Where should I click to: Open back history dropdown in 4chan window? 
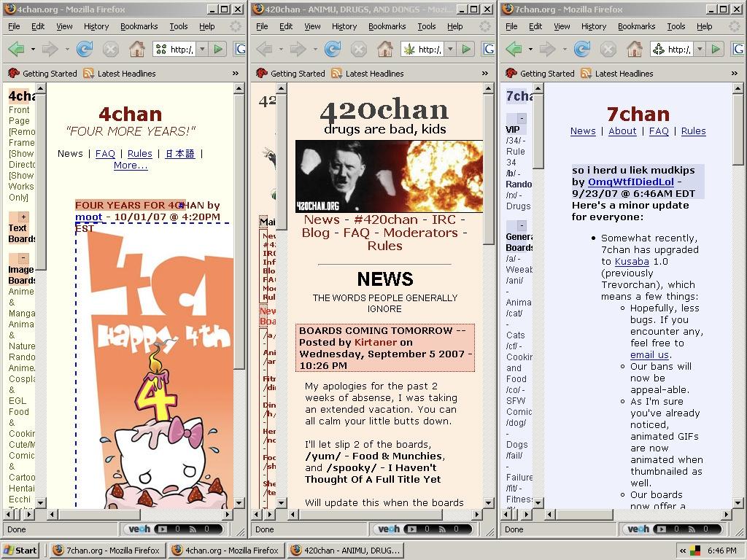32,49
